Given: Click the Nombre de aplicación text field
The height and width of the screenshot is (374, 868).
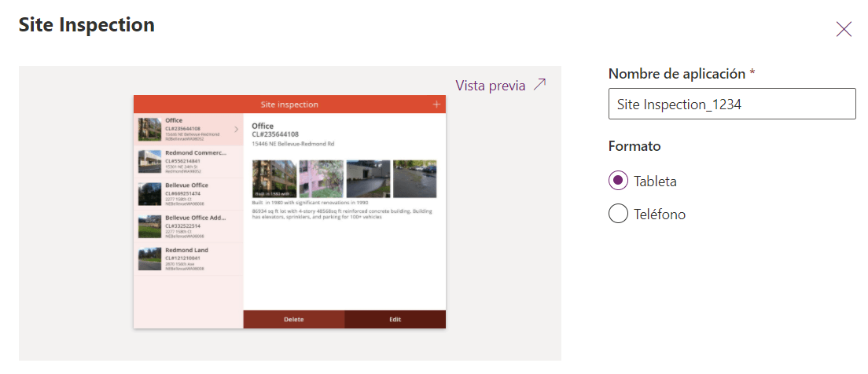Looking at the screenshot, I should pyautogui.click(x=731, y=104).
